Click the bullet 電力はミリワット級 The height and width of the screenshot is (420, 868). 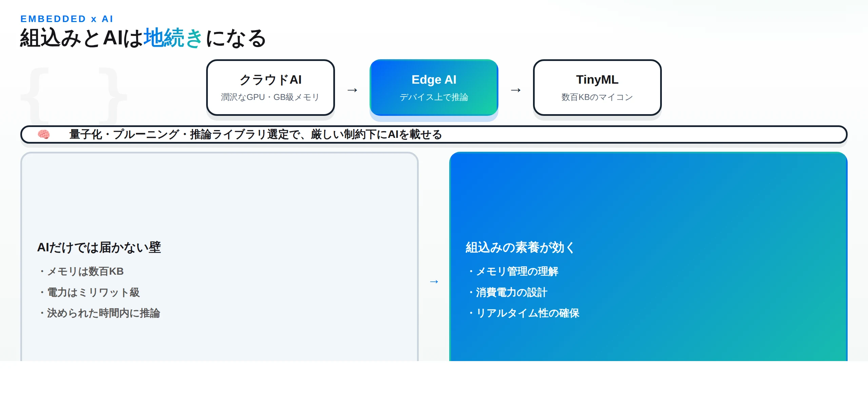pos(89,292)
